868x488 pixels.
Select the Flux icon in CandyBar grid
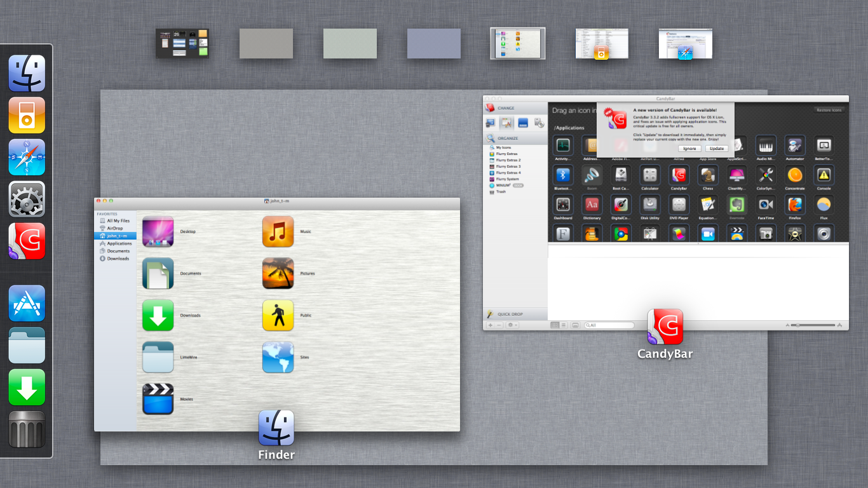coord(824,205)
